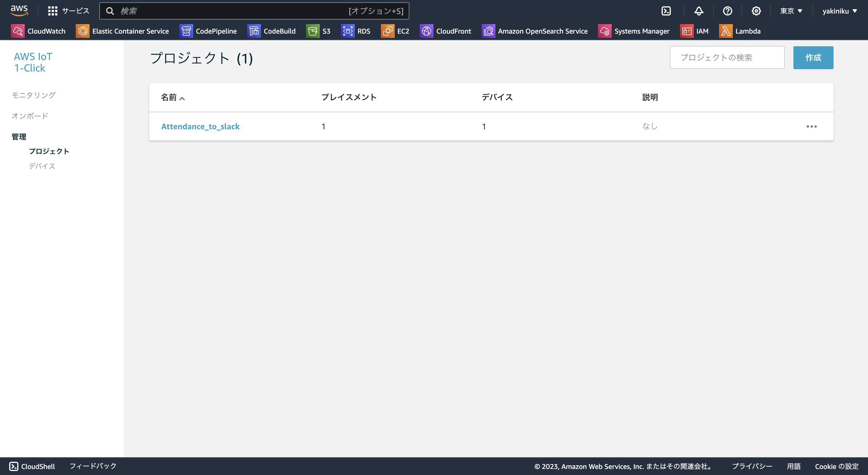
Task: Go to オンボード in sidebar
Action: click(30, 116)
